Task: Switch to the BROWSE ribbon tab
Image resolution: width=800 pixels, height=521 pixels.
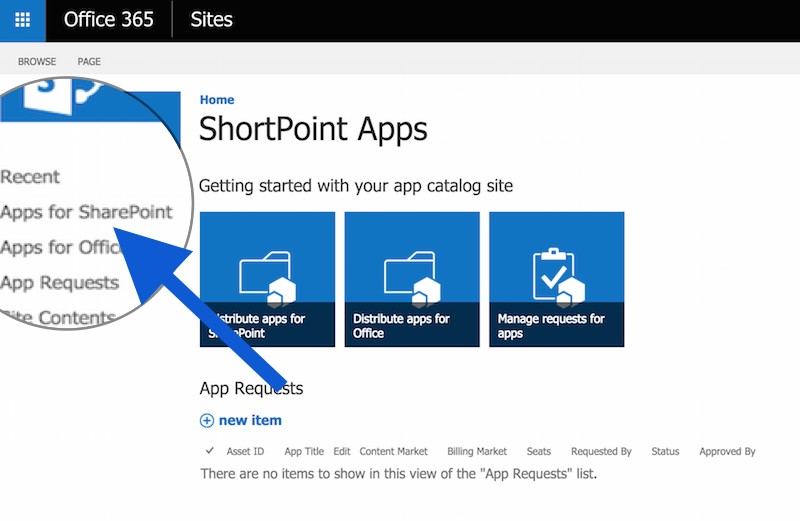Action: pos(37,61)
